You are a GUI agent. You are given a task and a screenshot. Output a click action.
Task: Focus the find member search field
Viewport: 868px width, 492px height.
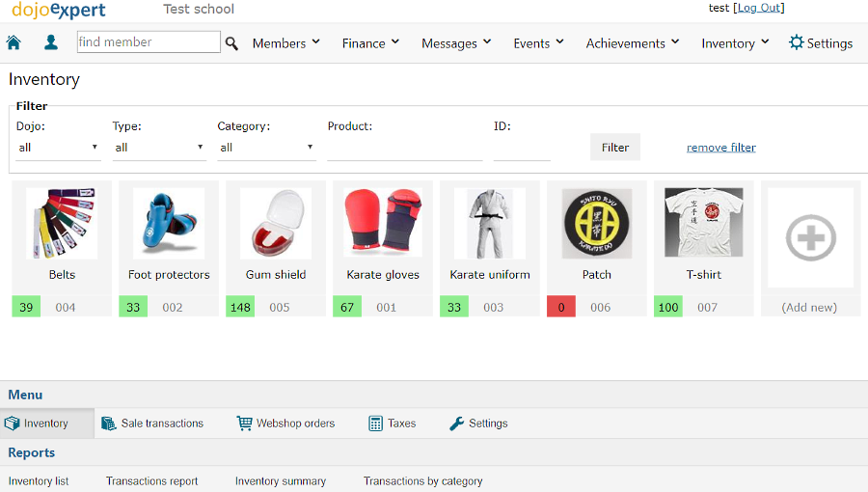(x=149, y=42)
